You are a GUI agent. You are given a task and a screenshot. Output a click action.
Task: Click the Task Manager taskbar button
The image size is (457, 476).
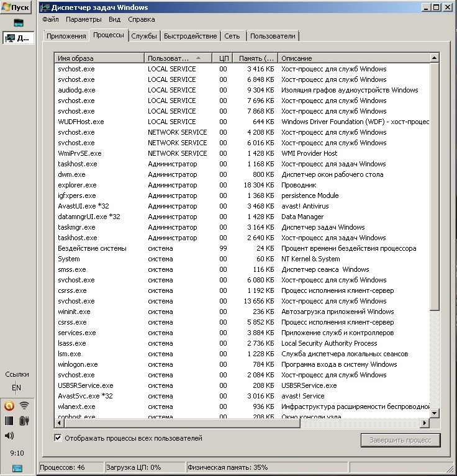point(17,38)
